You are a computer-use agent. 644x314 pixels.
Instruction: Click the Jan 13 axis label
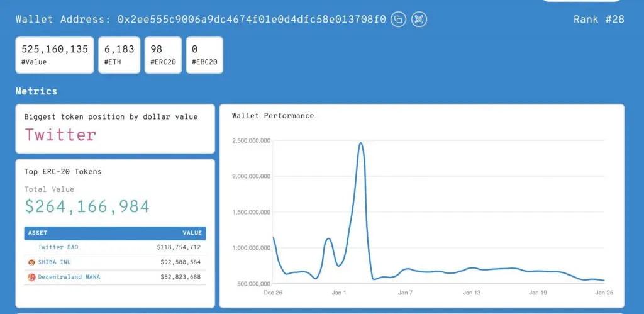[472, 293]
